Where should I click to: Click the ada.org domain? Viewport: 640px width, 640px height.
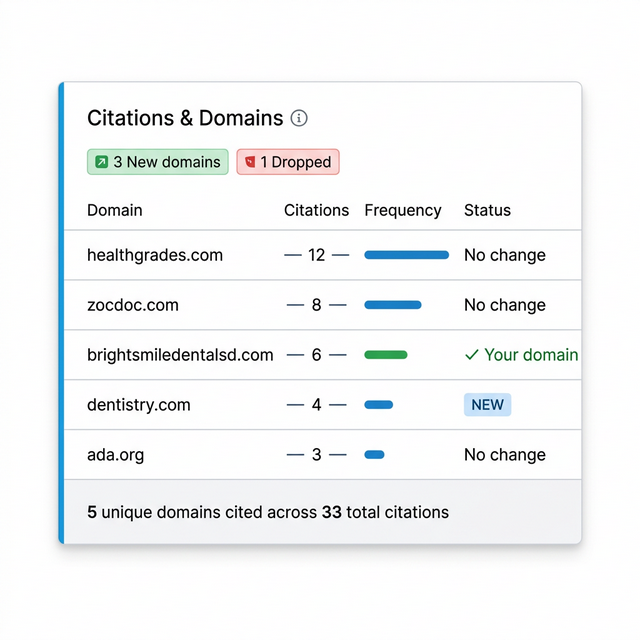[x=116, y=455]
